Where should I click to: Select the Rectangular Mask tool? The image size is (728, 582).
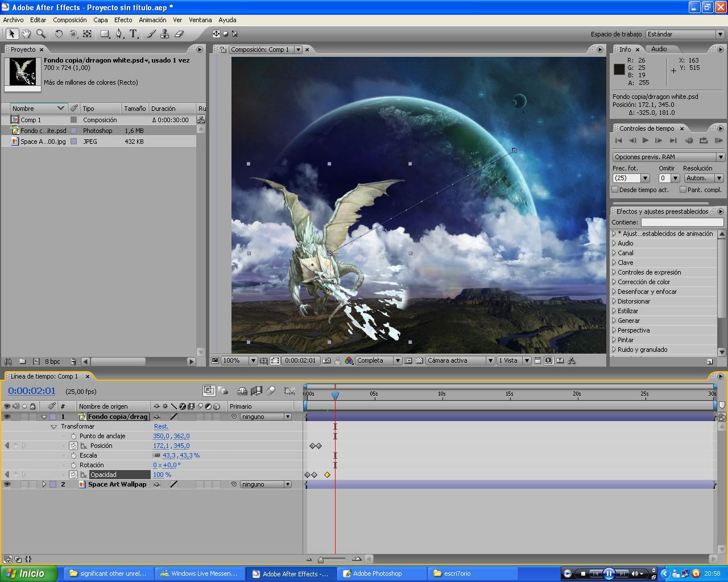click(105, 34)
